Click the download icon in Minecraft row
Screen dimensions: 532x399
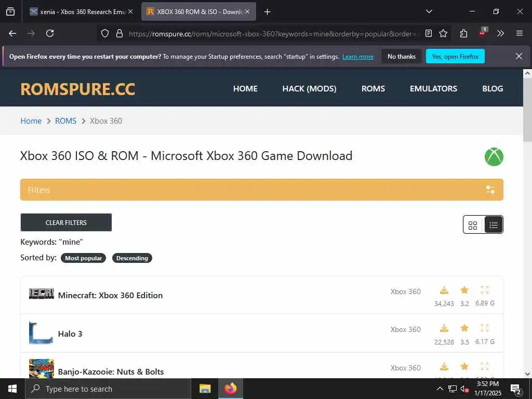(444, 290)
